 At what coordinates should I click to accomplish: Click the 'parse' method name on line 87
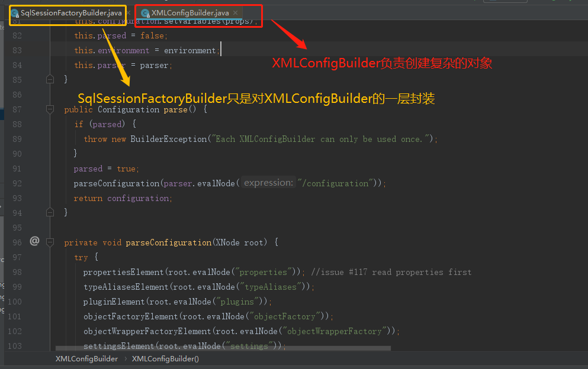pyautogui.click(x=175, y=110)
